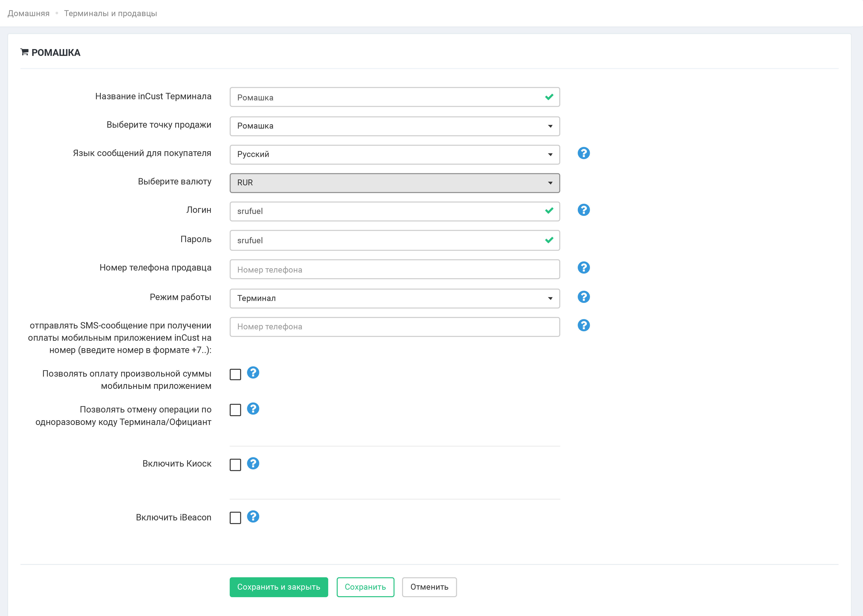Screen dimensions: 863x616
Task: Open help for arbitrary amount payment option
Action: click(253, 373)
